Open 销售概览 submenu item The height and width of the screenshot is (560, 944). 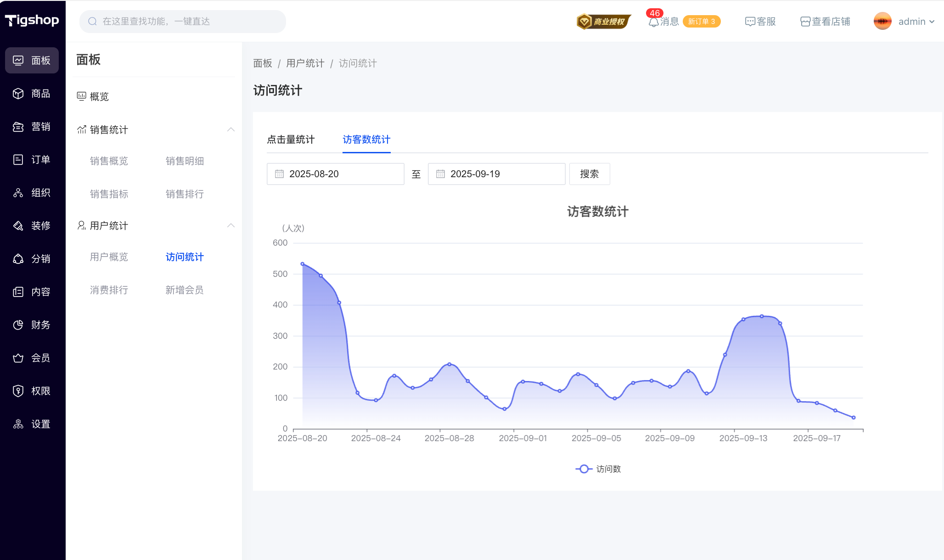(x=109, y=161)
